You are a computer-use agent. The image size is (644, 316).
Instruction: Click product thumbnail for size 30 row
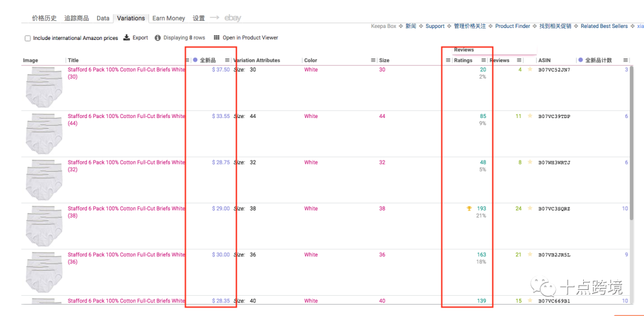tap(44, 87)
